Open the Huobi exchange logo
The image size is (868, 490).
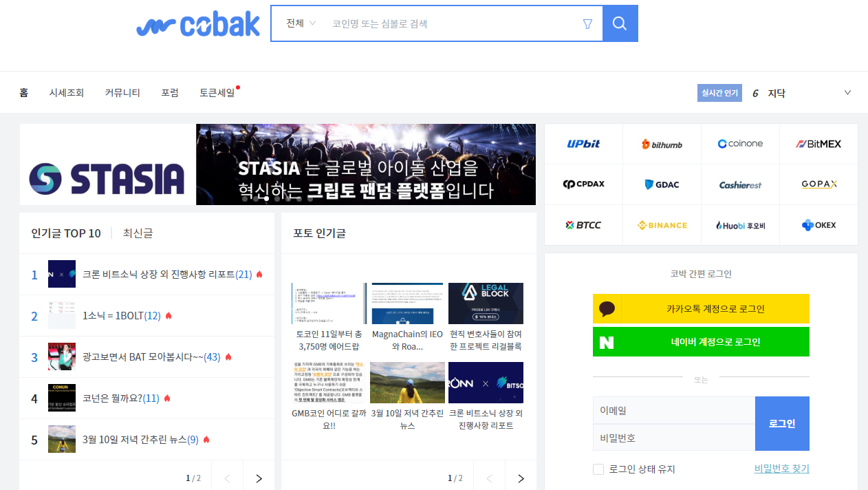[740, 225]
